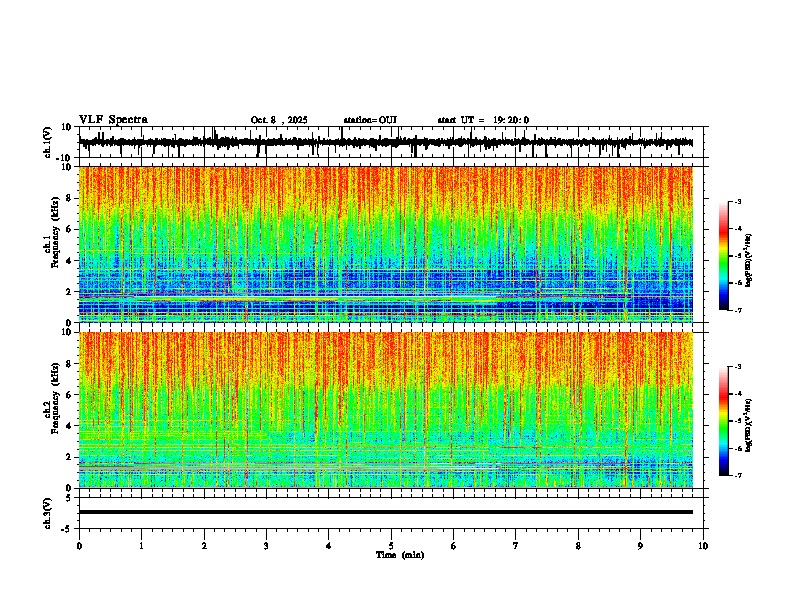
Task: Click the "Time (min)" axis label
Action: pos(400,555)
